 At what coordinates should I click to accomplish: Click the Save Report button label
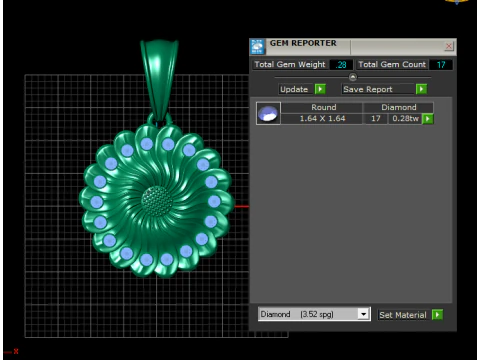click(x=378, y=89)
